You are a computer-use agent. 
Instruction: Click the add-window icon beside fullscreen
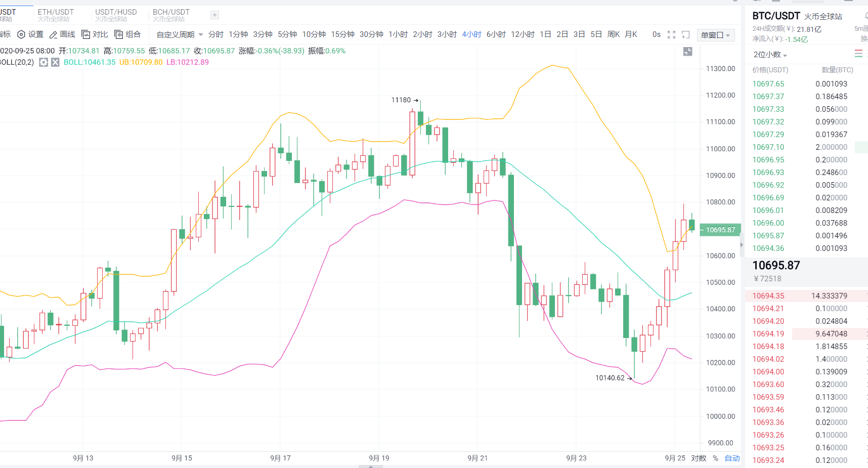685,34
